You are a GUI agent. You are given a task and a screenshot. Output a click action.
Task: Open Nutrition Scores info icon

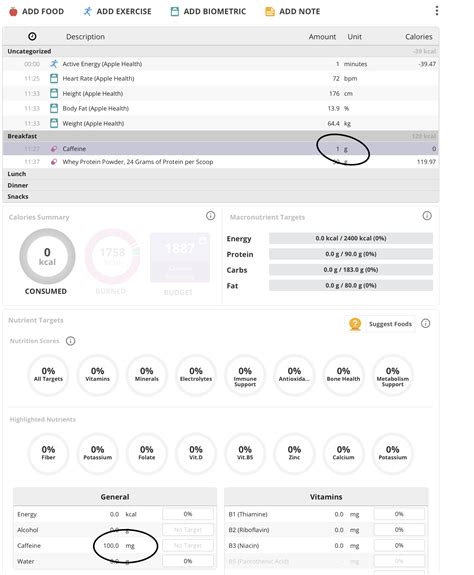[70, 341]
